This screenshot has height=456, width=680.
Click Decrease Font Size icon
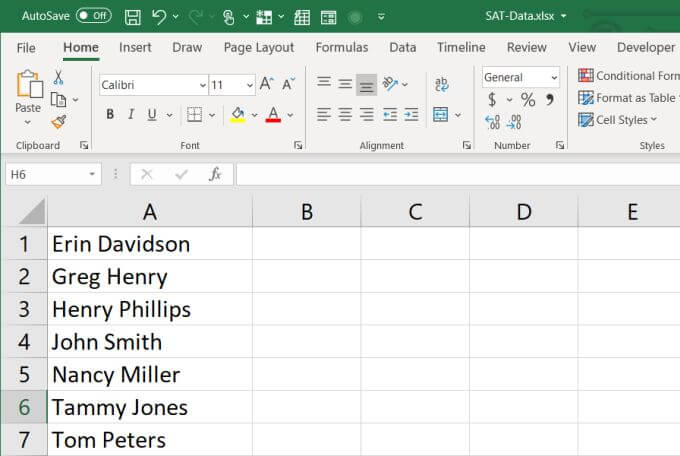288,83
